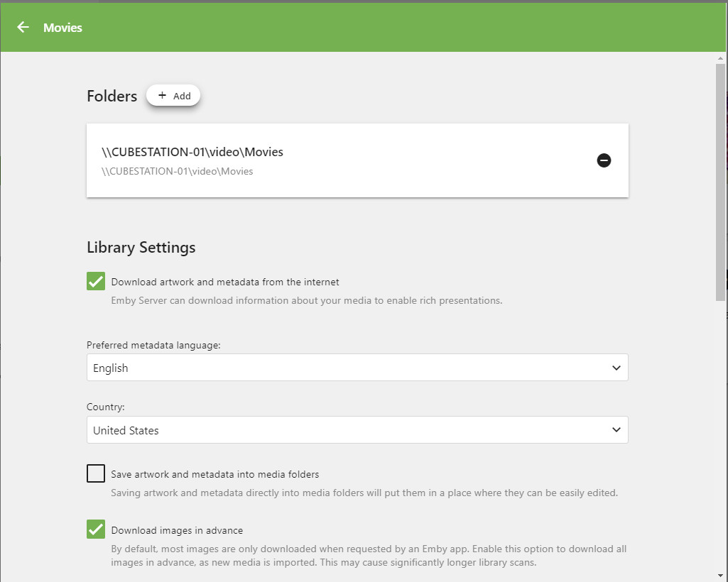Uncheck Download artwork and metadata from the internet
Image resolution: width=728 pixels, height=582 pixels.
pyautogui.click(x=96, y=282)
